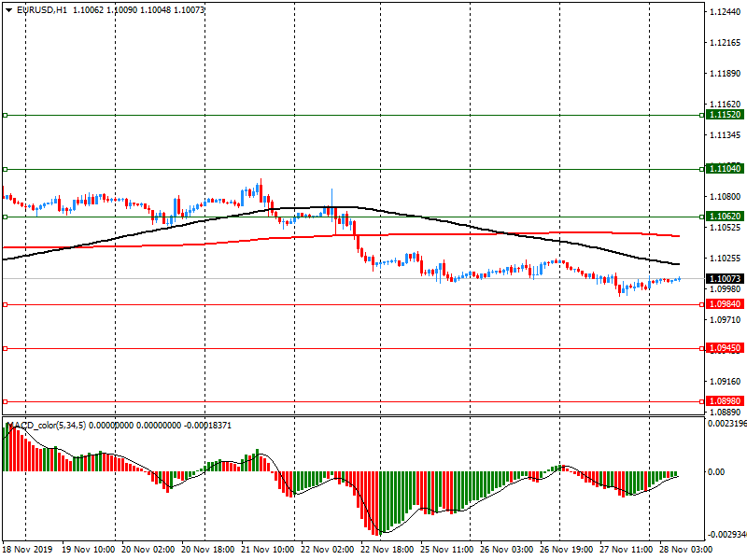Select the green 1.11040 price level tag
This screenshot has width=747, height=560.
tap(725, 169)
